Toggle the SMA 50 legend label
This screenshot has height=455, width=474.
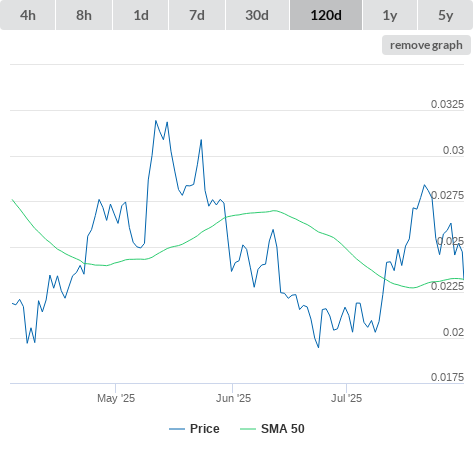(x=283, y=429)
